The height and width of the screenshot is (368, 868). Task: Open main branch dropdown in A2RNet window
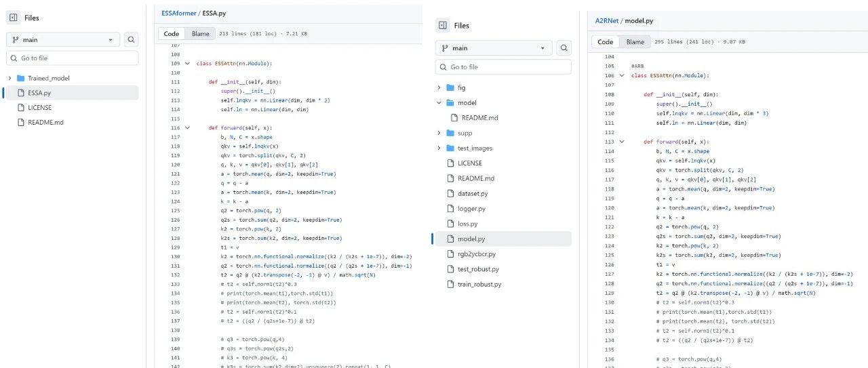point(494,48)
